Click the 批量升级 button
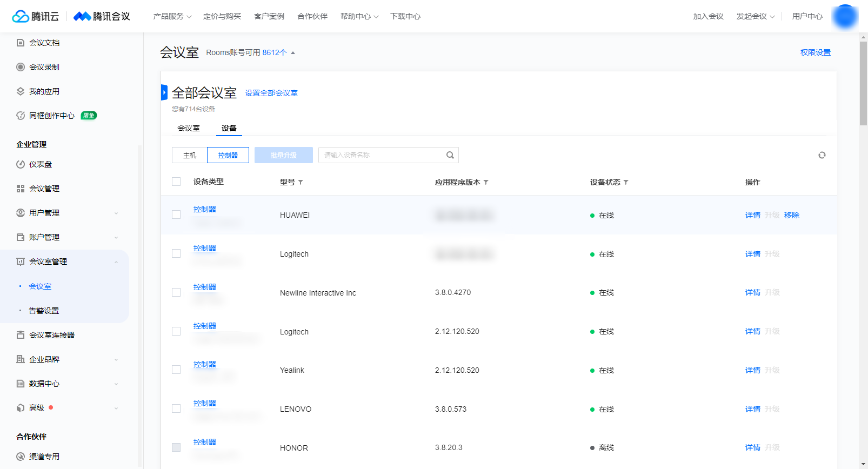The image size is (868, 469). (x=284, y=155)
